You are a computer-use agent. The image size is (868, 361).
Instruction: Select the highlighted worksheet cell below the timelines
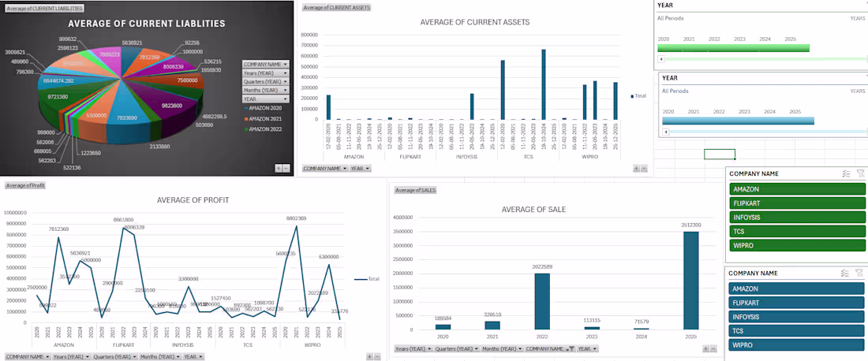720,154
